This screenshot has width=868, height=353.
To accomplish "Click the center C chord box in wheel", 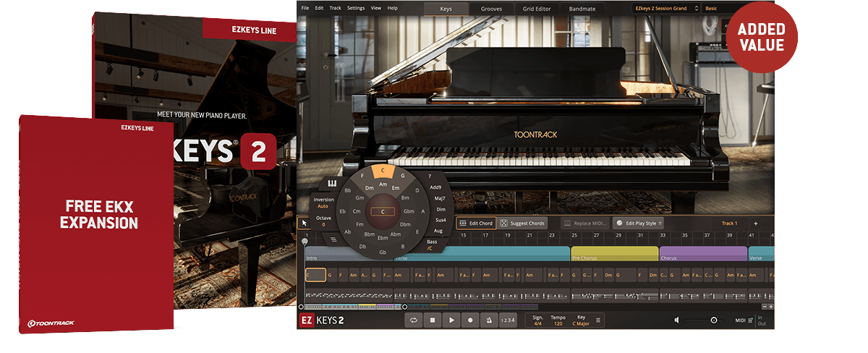I will click(x=383, y=212).
